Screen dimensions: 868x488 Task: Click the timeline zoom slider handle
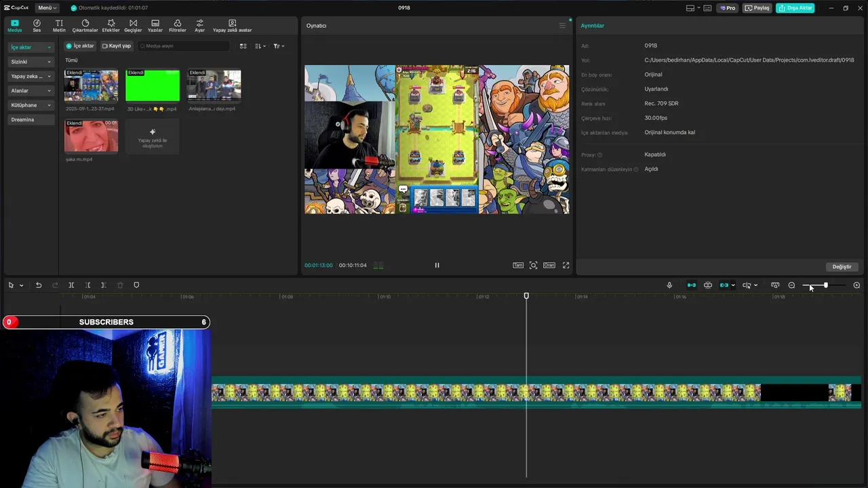point(825,285)
